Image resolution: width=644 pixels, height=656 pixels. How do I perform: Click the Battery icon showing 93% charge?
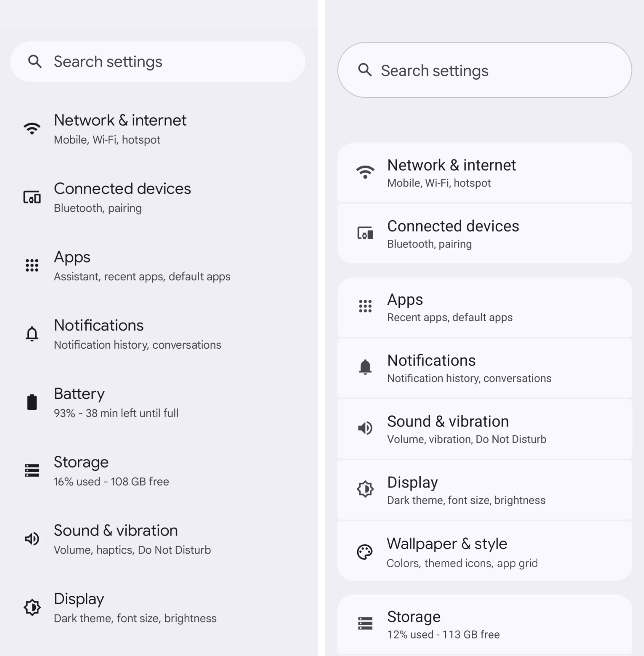pyautogui.click(x=32, y=402)
